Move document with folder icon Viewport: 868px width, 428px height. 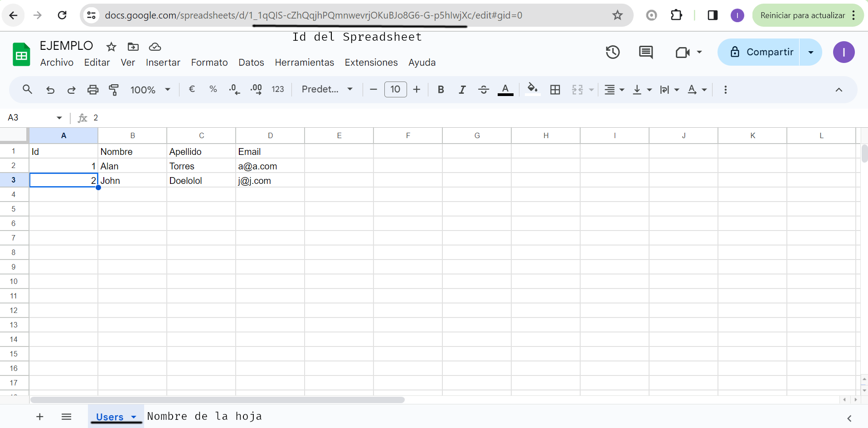[133, 47]
